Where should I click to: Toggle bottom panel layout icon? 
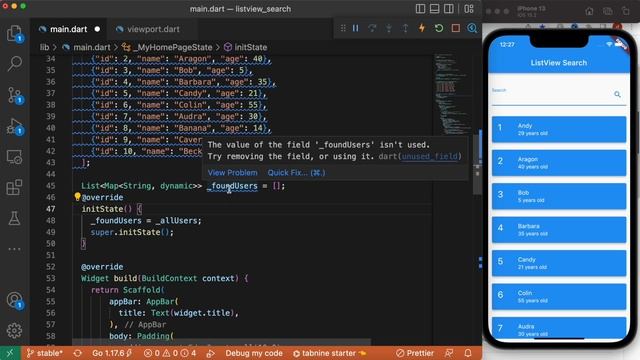[x=434, y=9]
